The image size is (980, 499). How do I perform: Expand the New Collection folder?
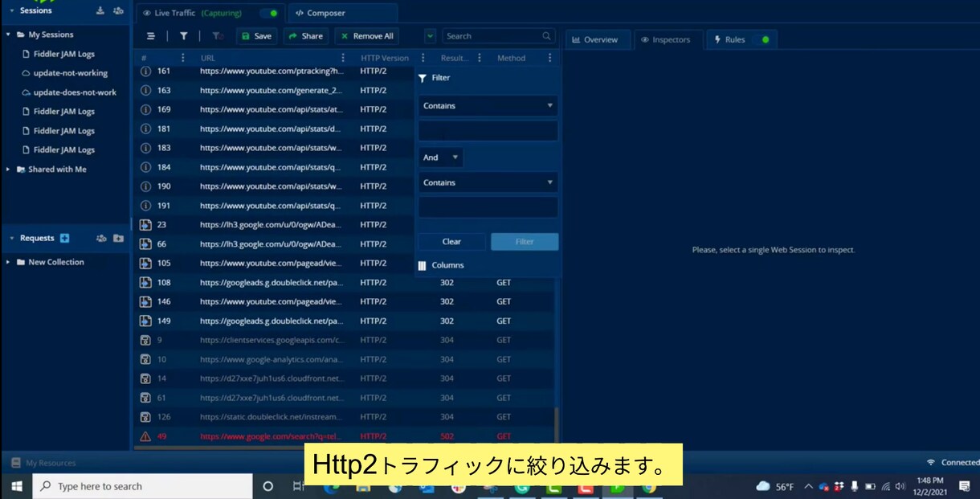click(x=8, y=262)
